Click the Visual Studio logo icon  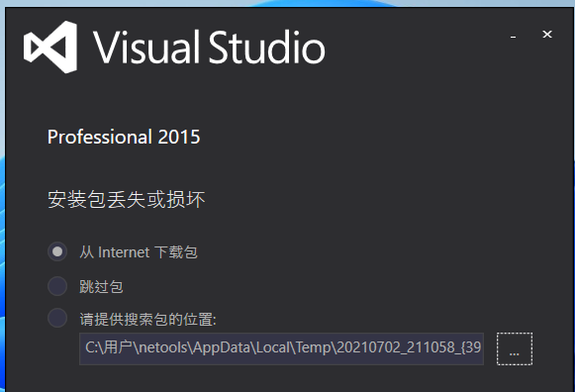pos(50,47)
